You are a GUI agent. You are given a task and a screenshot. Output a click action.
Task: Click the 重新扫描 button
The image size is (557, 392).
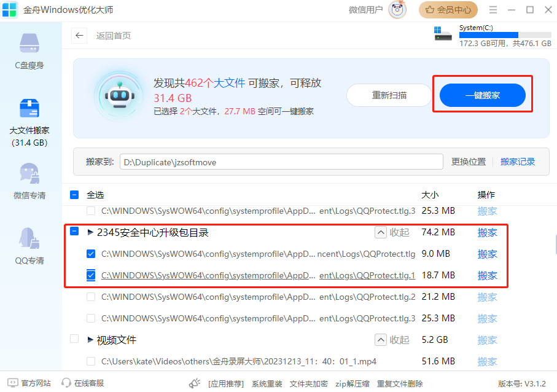pos(389,95)
